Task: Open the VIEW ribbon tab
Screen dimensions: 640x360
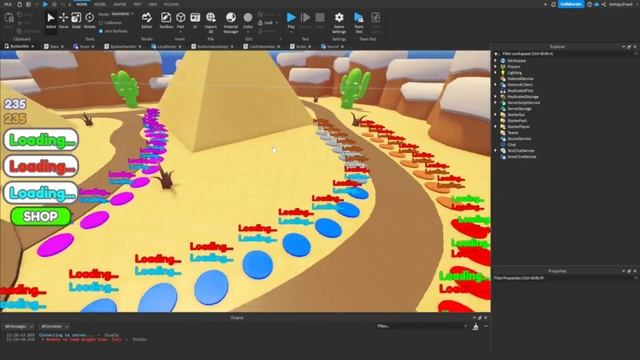Action: [x=153, y=4]
